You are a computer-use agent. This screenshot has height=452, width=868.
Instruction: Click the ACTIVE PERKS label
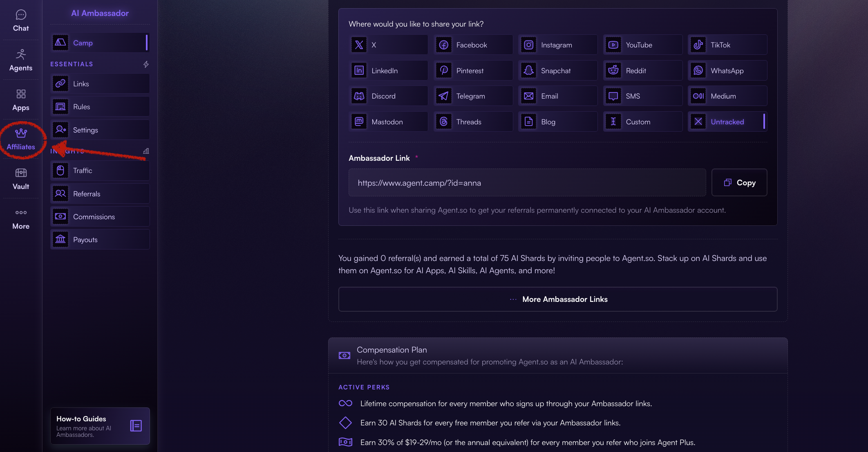[364, 387]
